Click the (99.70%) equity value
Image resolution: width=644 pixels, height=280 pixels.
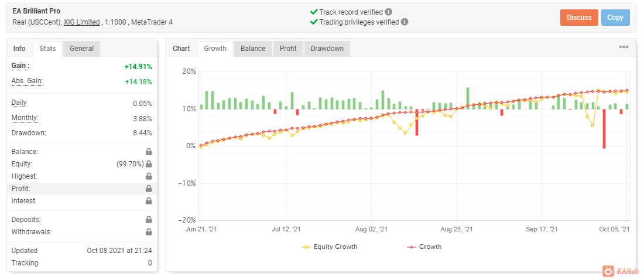pos(130,164)
